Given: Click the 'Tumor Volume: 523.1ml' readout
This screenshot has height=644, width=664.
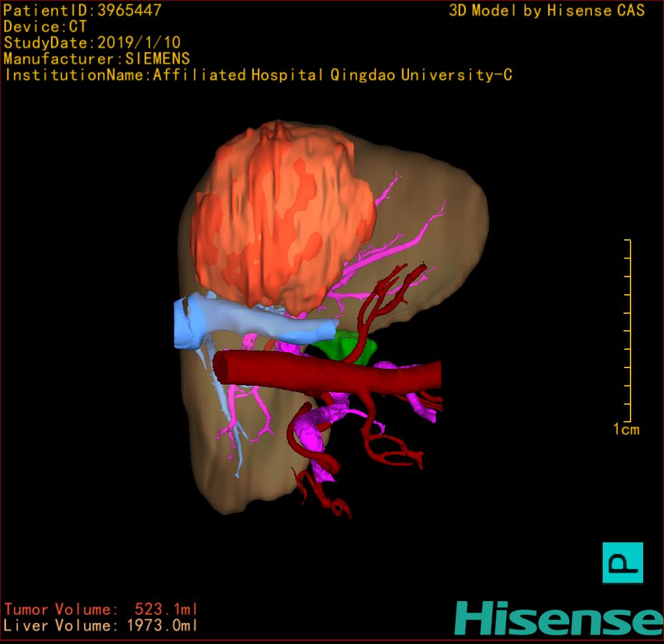Looking at the screenshot, I should (x=101, y=609).
